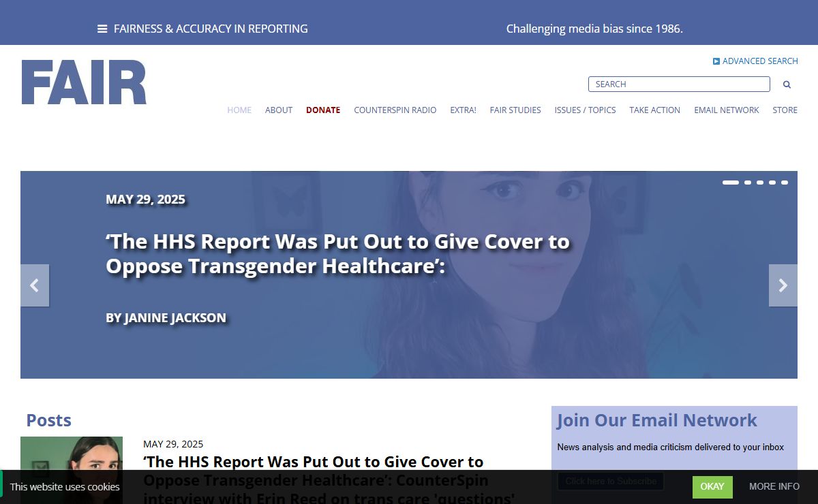Open the hamburger menu icon
Screen dimensions: 818x504
[x=102, y=29]
